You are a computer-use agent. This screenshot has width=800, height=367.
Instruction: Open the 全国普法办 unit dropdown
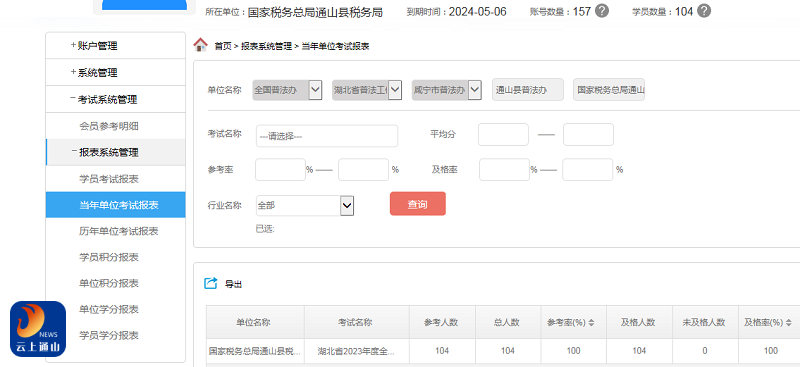click(287, 90)
